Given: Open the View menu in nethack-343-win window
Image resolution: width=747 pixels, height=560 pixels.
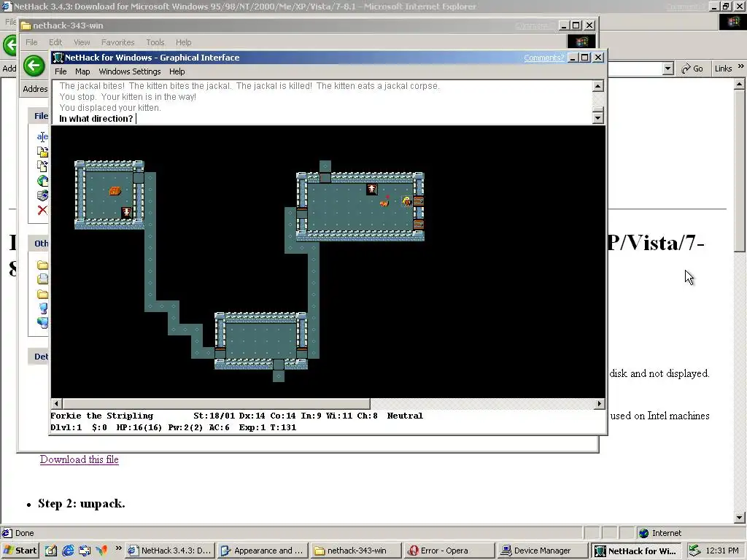Looking at the screenshot, I should 82,42.
